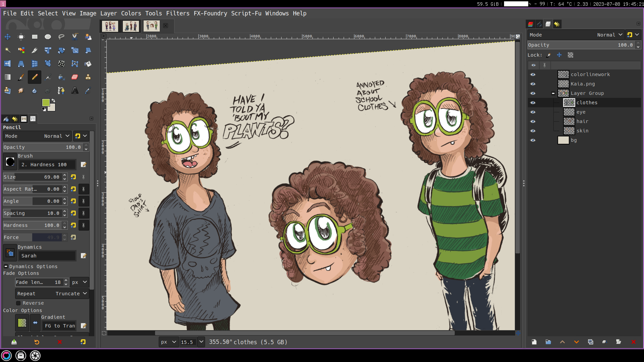The image size is (644, 362).
Task: Click the green foreground color swatch
Action: [x=46, y=102]
